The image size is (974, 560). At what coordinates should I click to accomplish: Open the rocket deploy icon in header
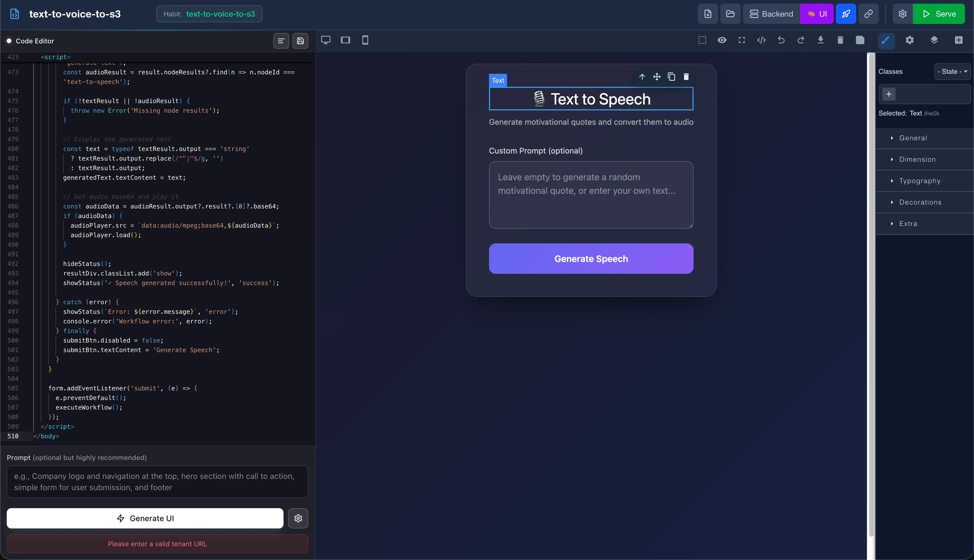coord(846,14)
